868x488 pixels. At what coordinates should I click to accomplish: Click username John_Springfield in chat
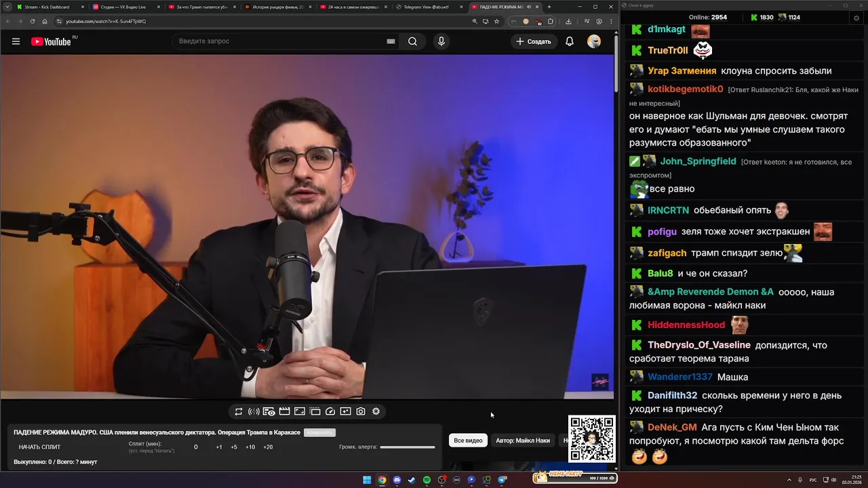[698, 161]
